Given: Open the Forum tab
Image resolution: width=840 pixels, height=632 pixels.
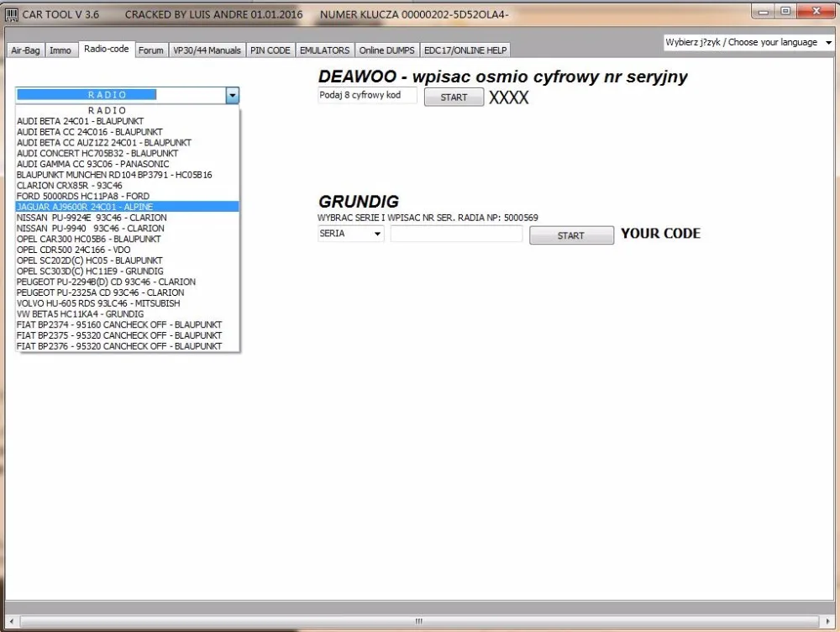Looking at the screenshot, I should click(x=150, y=50).
